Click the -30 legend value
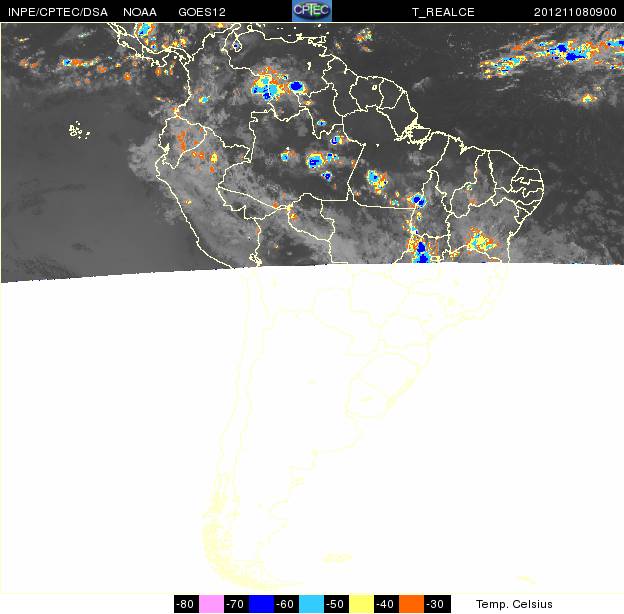This screenshot has height=614, width=624. click(x=435, y=604)
